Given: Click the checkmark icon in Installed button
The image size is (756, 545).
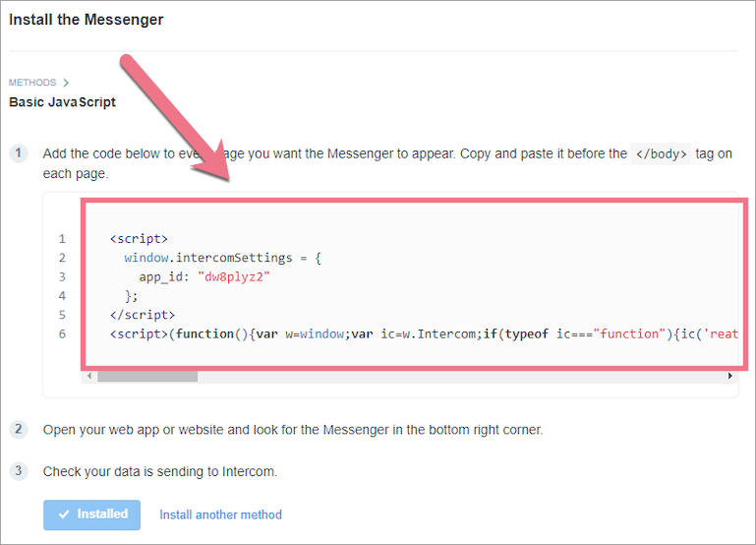Looking at the screenshot, I should click(x=64, y=515).
